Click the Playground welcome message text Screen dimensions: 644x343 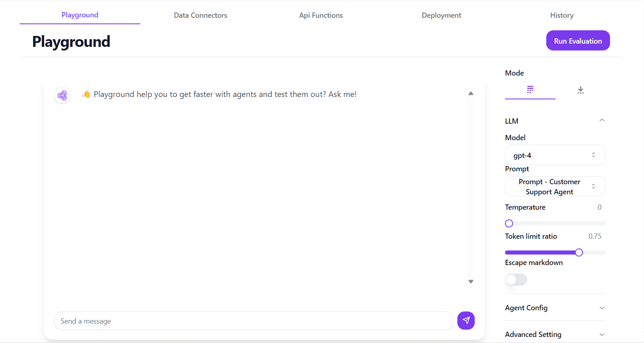click(225, 94)
